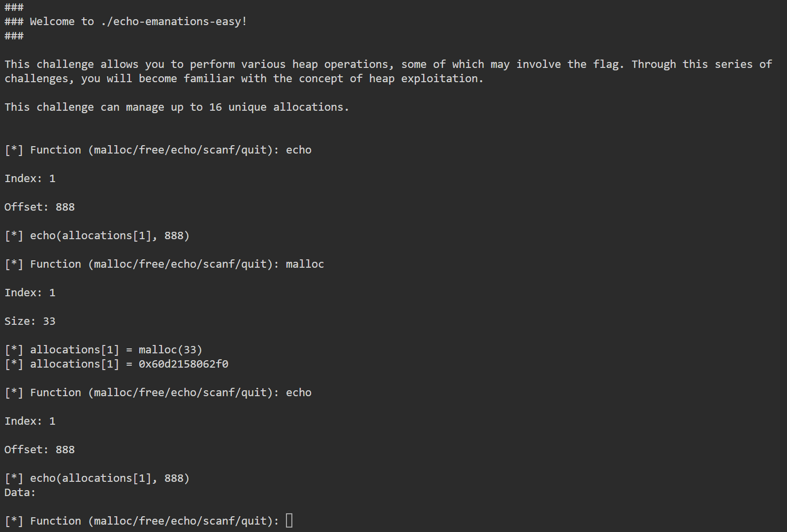The height and width of the screenshot is (532, 787).
Task: Click the phrase 'heap exploitation' in the intro
Action: click(x=423, y=78)
